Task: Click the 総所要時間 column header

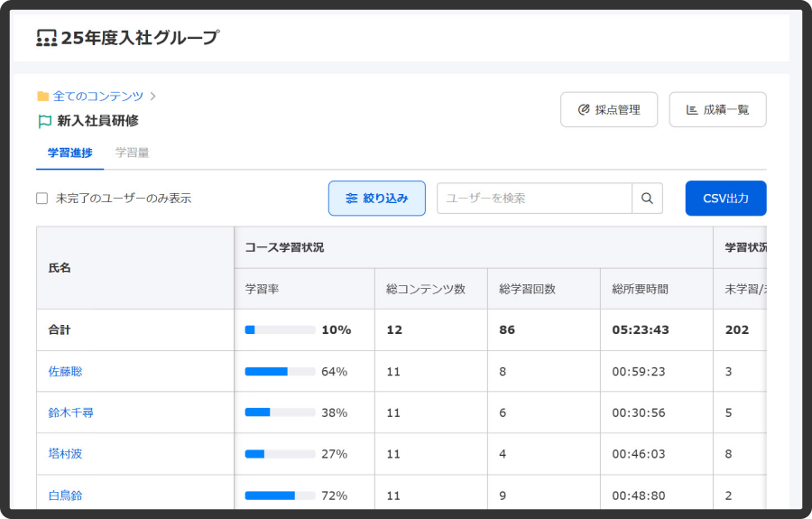Action: (657, 289)
